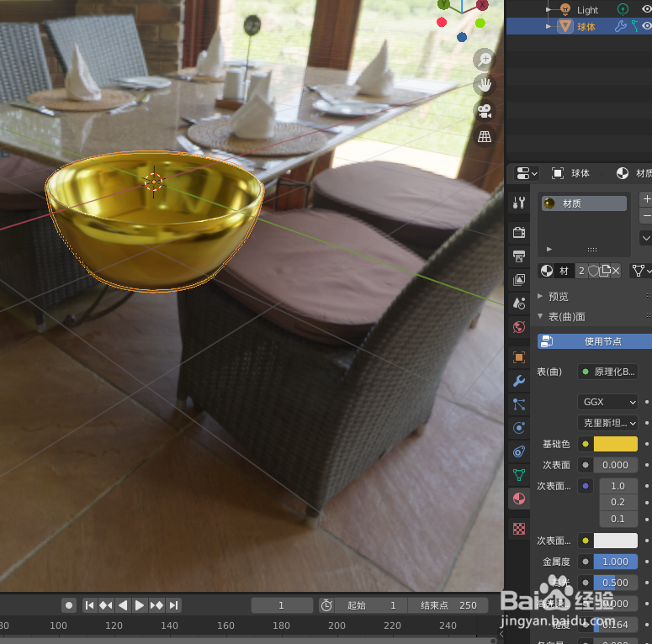The height and width of the screenshot is (644, 652).
Task: Click the material user count 2 button
Action: 581,271
